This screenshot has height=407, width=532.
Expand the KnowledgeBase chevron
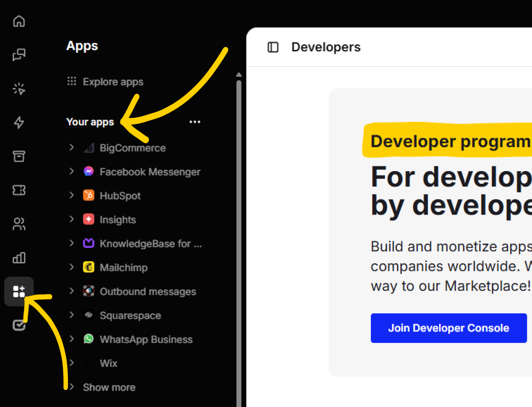(72, 243)
